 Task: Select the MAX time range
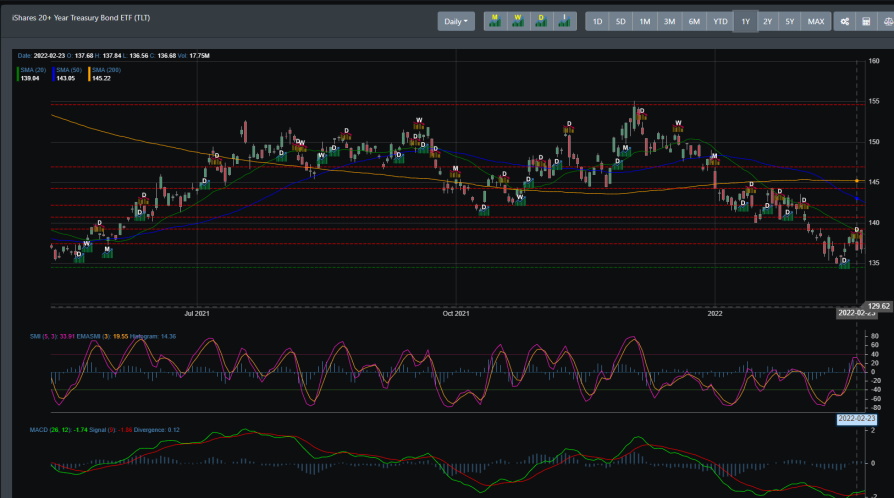tap(816, 22)
